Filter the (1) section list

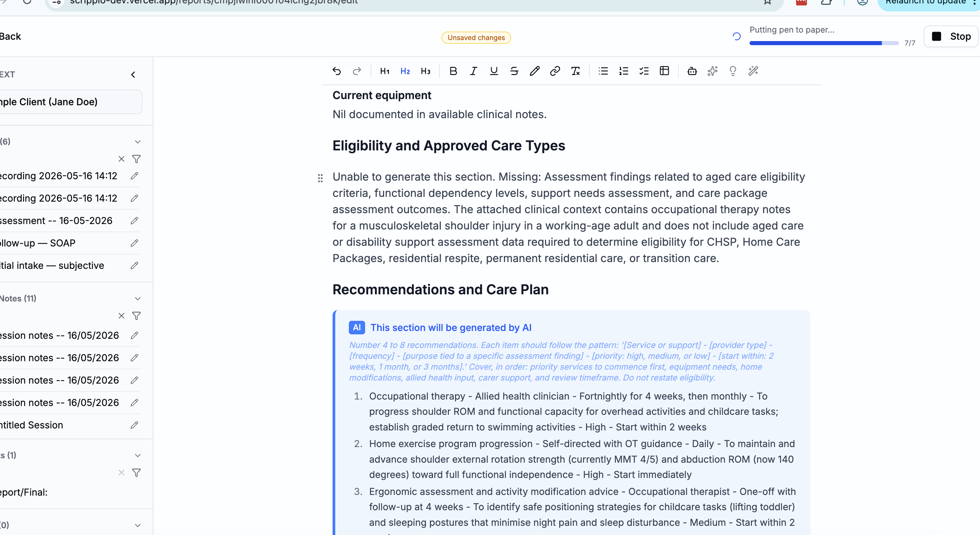[x=136, y=473]
